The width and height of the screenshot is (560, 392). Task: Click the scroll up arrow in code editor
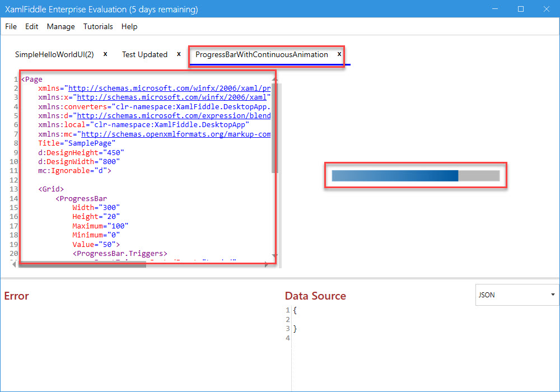coord(274,79)
